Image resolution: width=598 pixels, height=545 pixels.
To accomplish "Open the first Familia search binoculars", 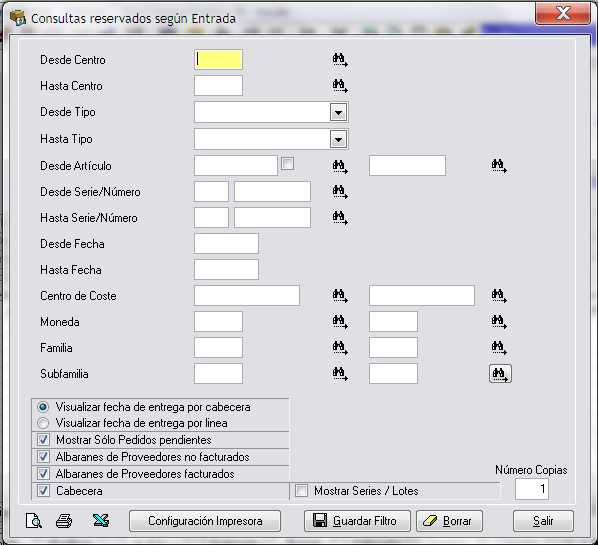I will coord(339,348).
